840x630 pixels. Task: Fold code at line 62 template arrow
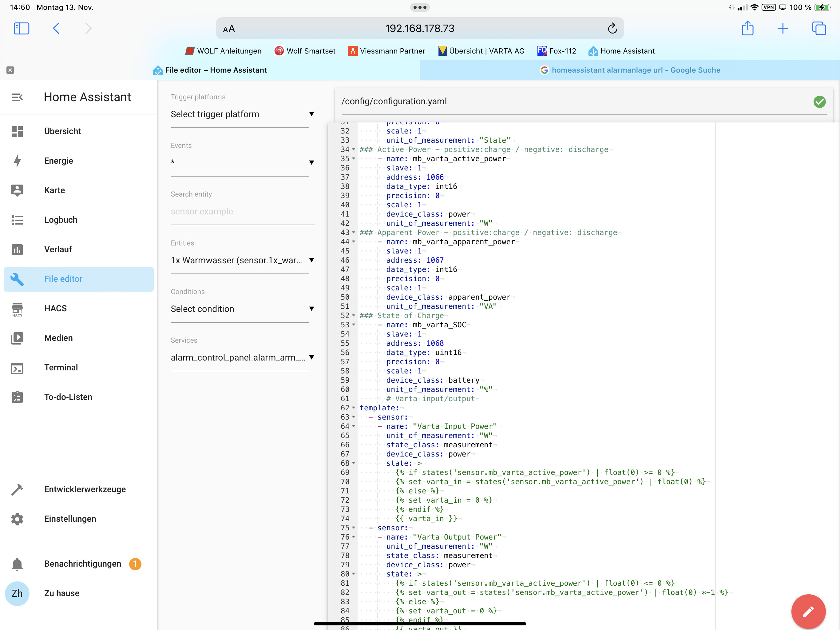(354, 408)
